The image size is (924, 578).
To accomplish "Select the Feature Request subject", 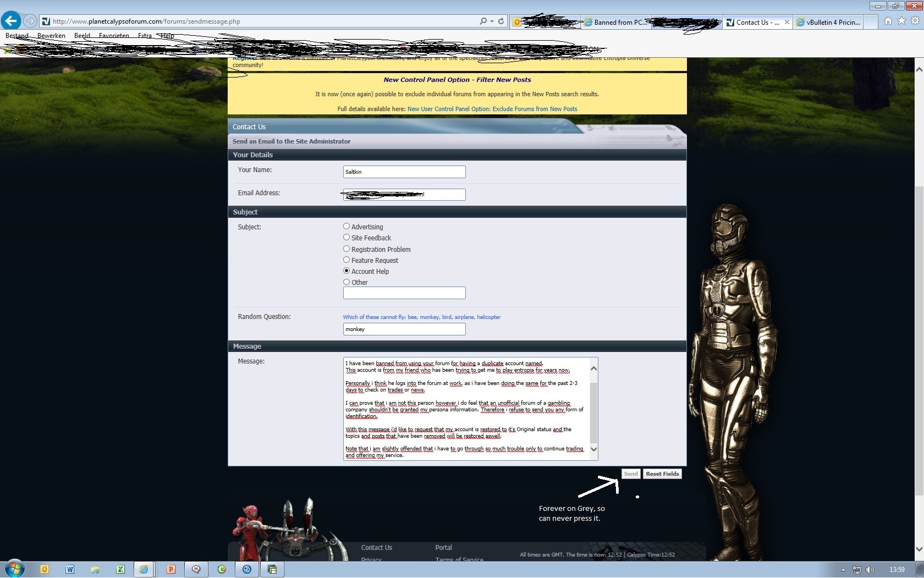I will (x=346, y=260).
